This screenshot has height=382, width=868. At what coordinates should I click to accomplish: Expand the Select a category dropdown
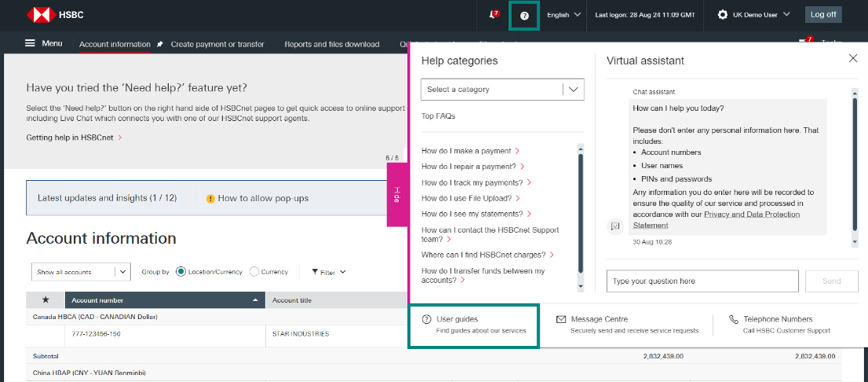click(x=502, y=90)
